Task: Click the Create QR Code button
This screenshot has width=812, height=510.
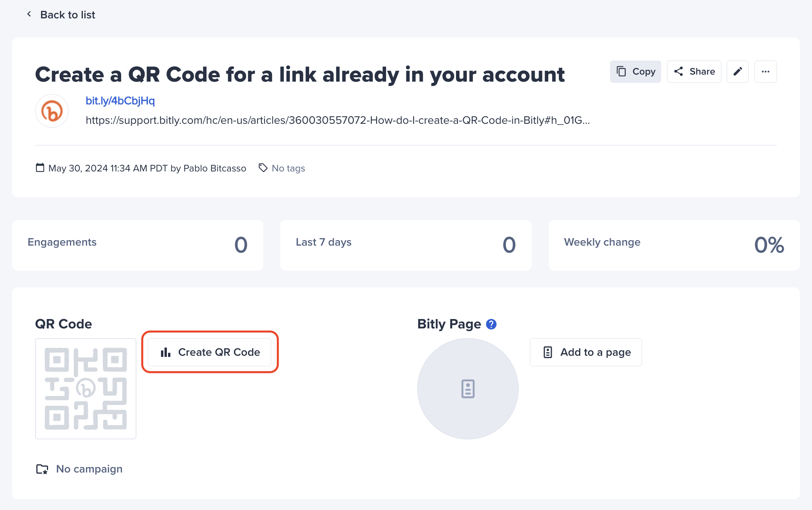Action: coord(209,352)
